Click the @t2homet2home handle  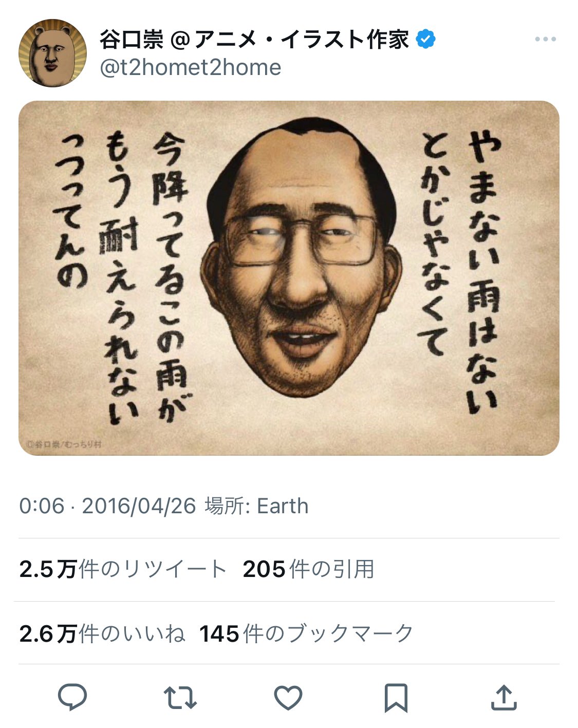click(190, 67)
